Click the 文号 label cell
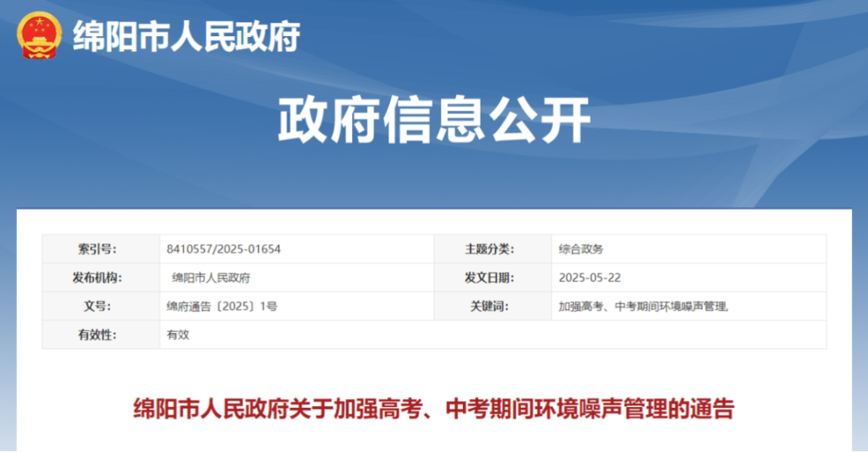This screenshot has width=868, height=452. [x=100, y=306]
